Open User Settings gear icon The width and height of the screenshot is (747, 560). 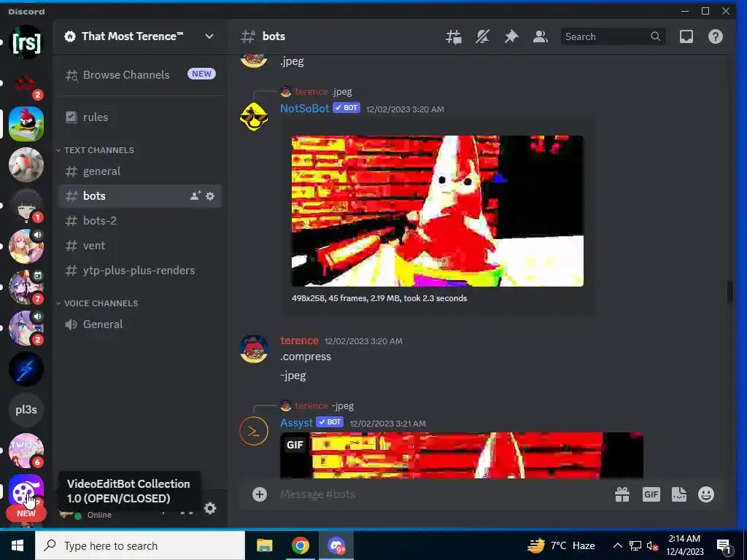coord(210,508)
